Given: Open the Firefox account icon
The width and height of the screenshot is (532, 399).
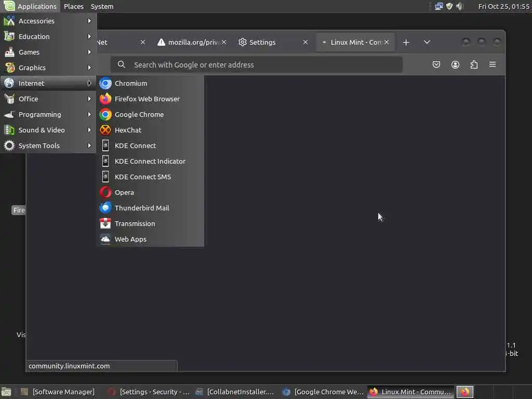Looking at the screenshot, I should click(x=455, y=64).
